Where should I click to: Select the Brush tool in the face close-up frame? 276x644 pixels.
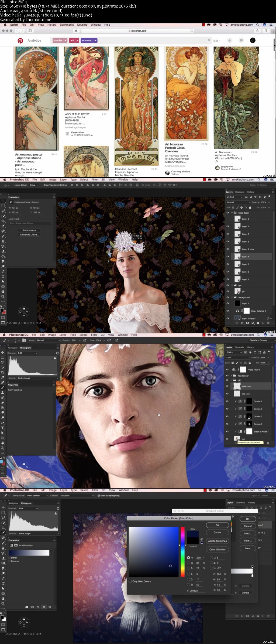click(x=3, y=387)
